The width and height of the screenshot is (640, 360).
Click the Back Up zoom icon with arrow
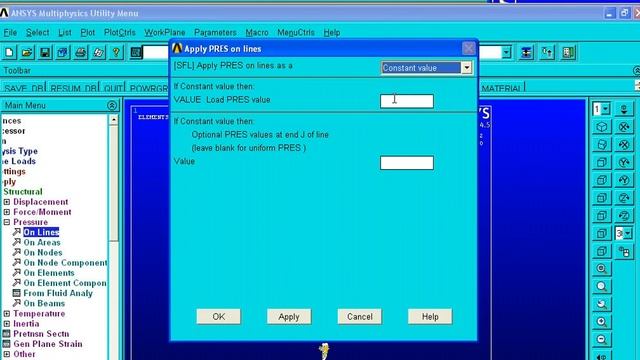point(601,304)
